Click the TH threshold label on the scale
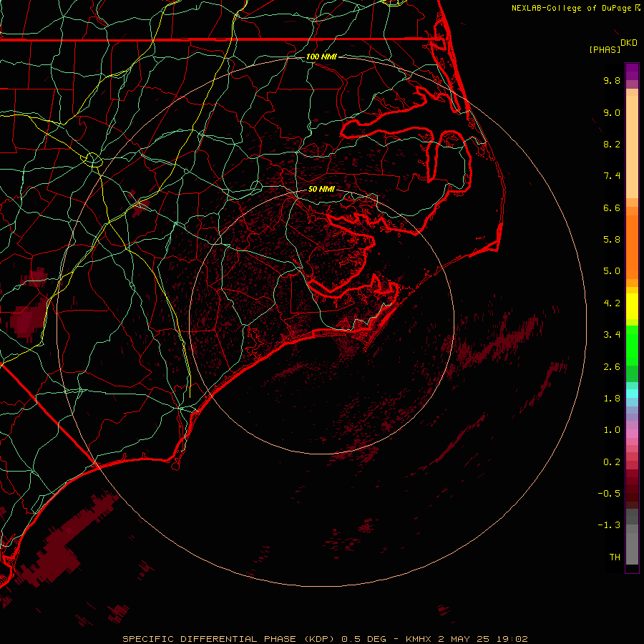 [615, 557]
